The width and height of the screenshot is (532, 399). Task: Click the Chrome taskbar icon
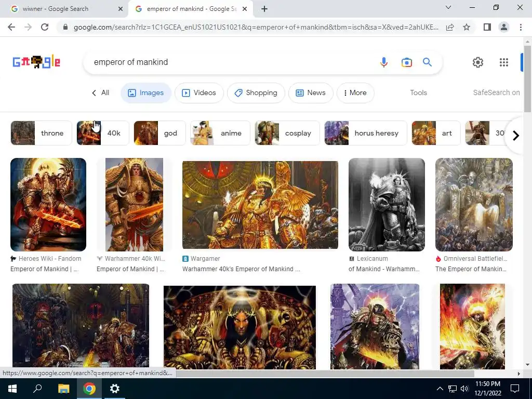click(x=89, y=389)
